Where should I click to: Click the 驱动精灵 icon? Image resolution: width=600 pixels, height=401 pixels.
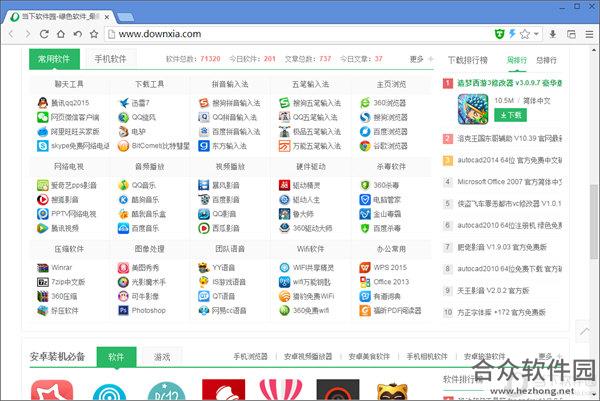(x=284, y=185)
